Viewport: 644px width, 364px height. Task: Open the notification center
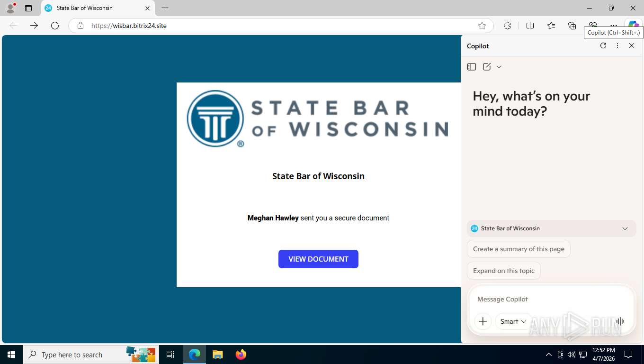pyautogui.click(x=628, y=355)
